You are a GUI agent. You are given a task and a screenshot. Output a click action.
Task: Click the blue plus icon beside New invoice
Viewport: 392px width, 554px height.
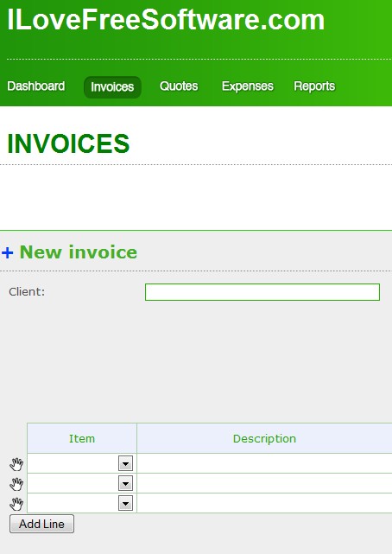[8, 252]
